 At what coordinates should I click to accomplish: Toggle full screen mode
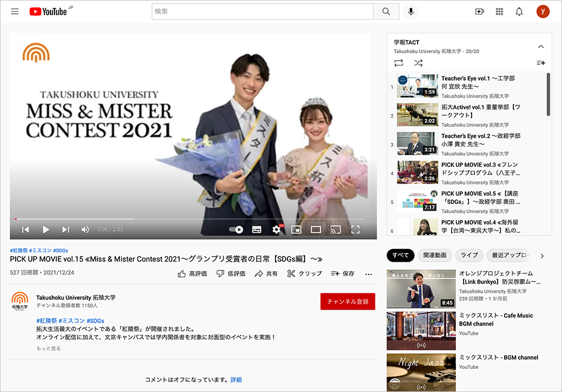(x=355, y=229)
